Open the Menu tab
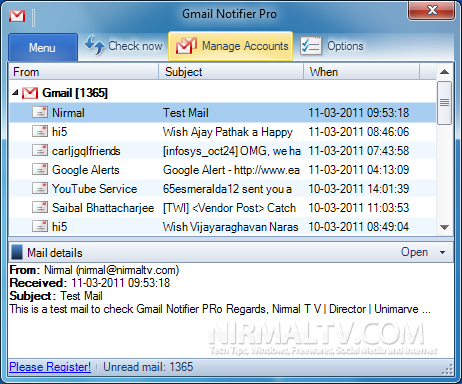 click(x=43, y=47)
